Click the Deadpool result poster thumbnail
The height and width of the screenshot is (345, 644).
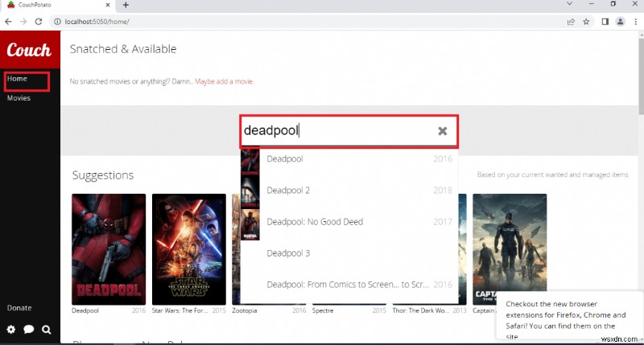250,162
